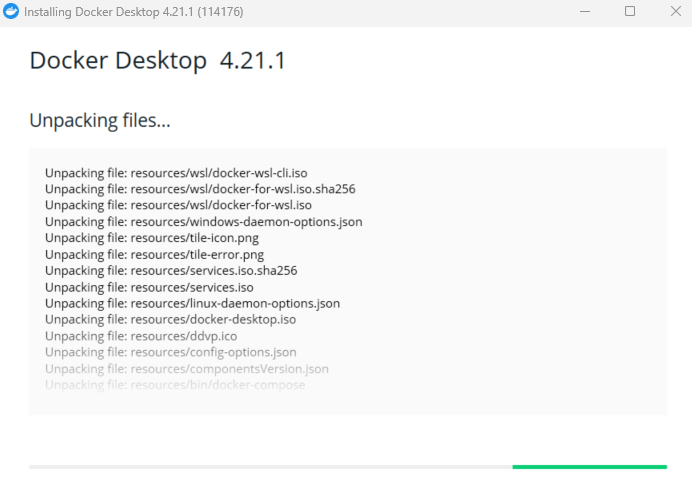Select the log line ending in resources/services.iso
The width and height of the screenshot is (692, 478).
click(x=149, y=287)
